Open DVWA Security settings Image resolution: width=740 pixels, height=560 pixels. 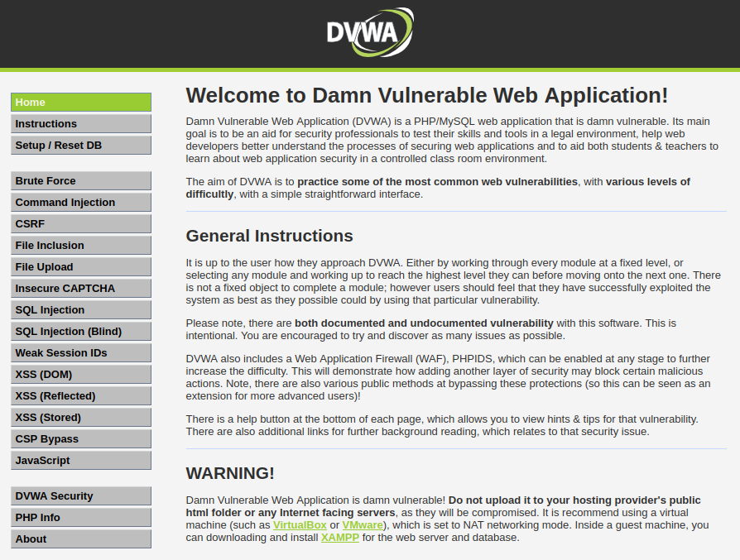pyautogui.click(x=81, y=495)
